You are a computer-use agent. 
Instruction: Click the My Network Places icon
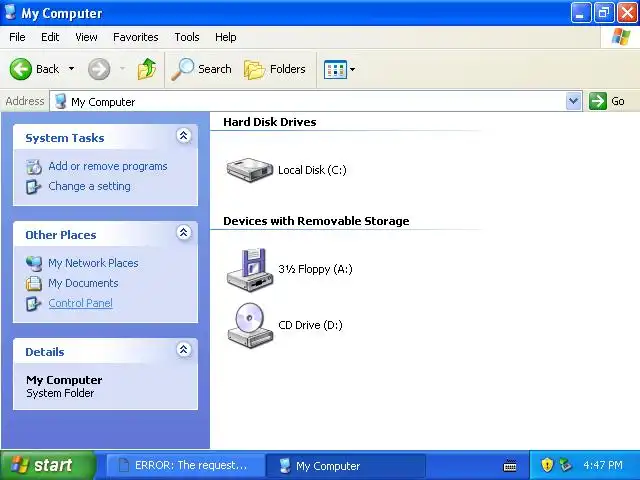[34, 263]
